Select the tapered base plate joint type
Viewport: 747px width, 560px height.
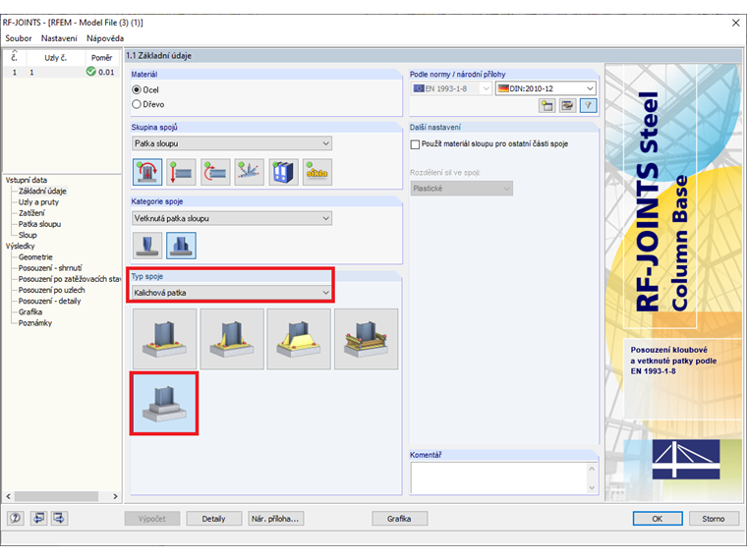(232, 339)
